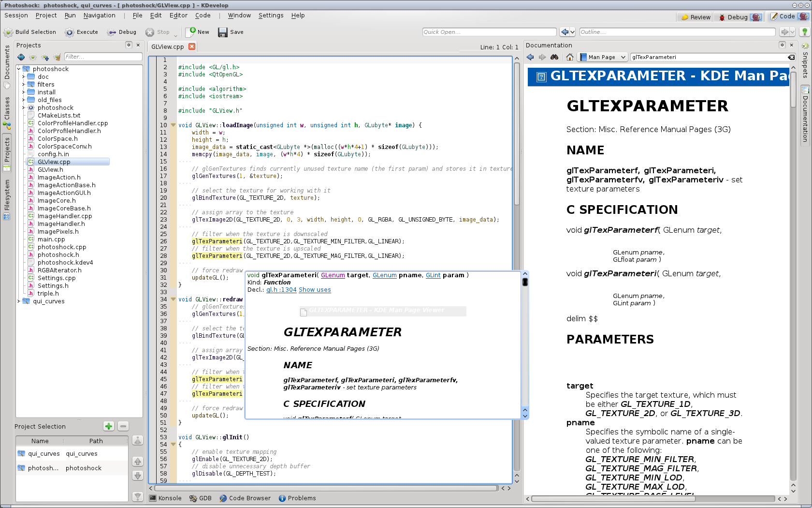The image size is (812, 508).
Task: Open the Session menu
Action: [x=16, y=15]
